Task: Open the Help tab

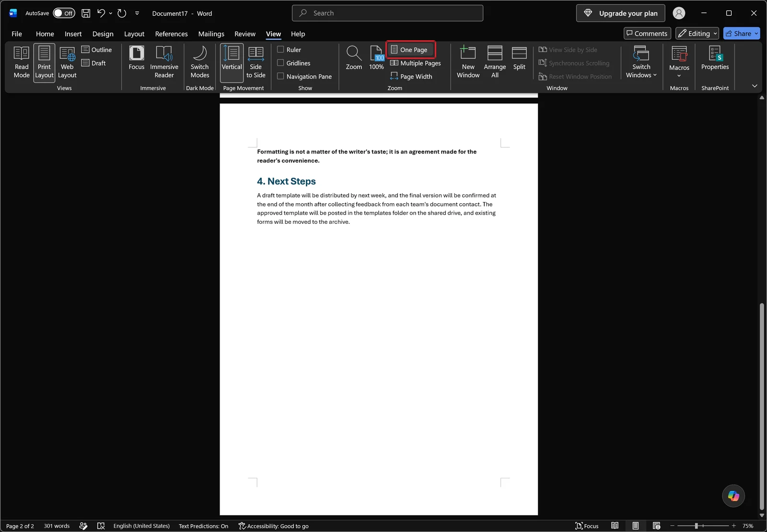Action: tap(298, 34)
